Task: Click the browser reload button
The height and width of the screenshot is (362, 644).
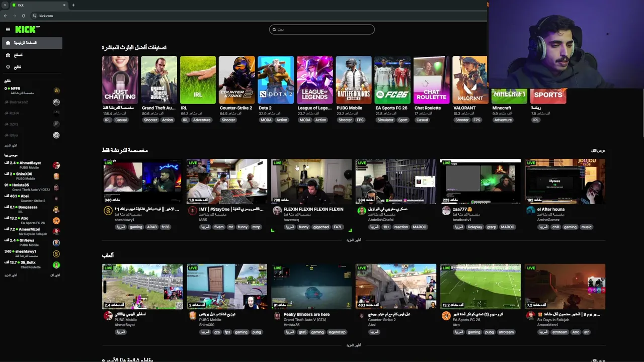Action: (23, 16)
